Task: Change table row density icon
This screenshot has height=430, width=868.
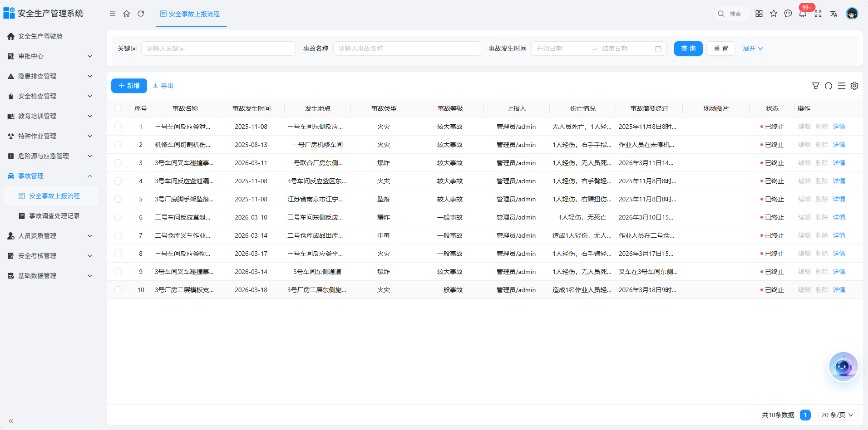Action: 842,86
